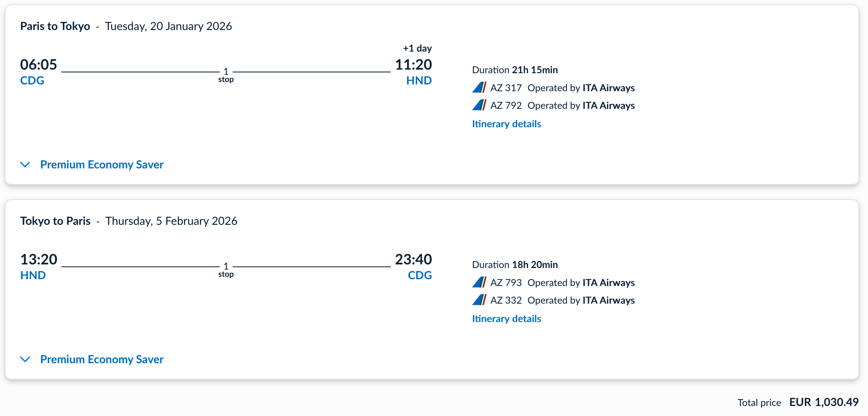The image size is (868, 416).
Task: Open Itinerary details for Paris to Tokyo
Action: pyautogui.click(x=506, y=124)
